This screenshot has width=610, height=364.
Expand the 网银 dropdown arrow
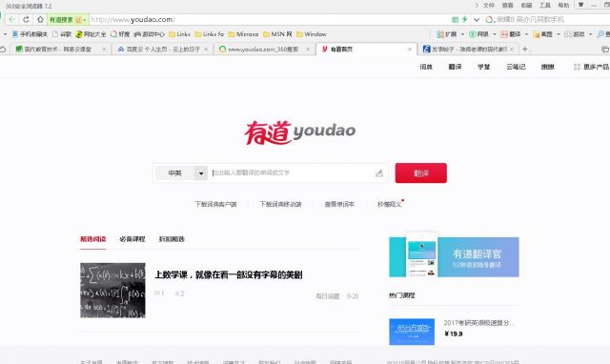(495, 34)
